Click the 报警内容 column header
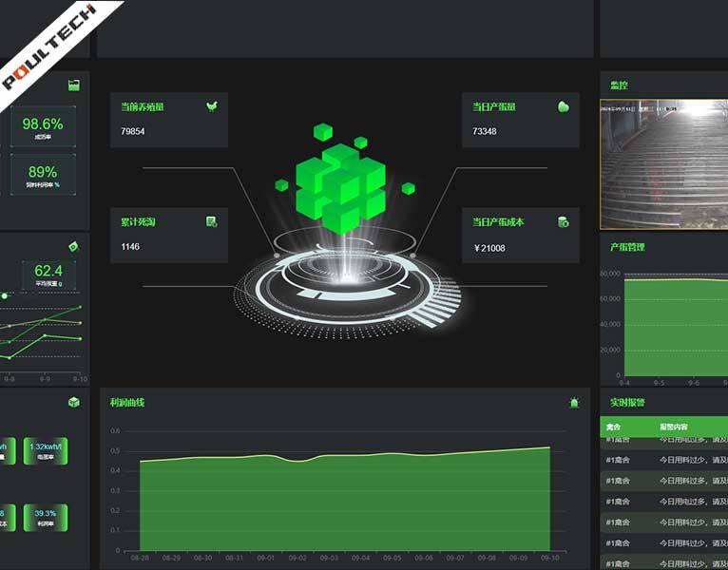The height and width of the screenshot is (570, 728). tap(674, 427)
